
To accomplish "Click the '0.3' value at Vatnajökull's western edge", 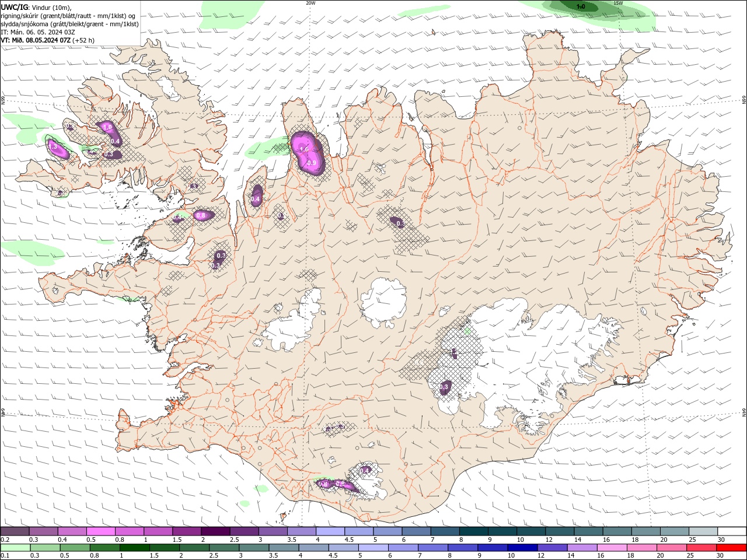I will coord(444,387).
